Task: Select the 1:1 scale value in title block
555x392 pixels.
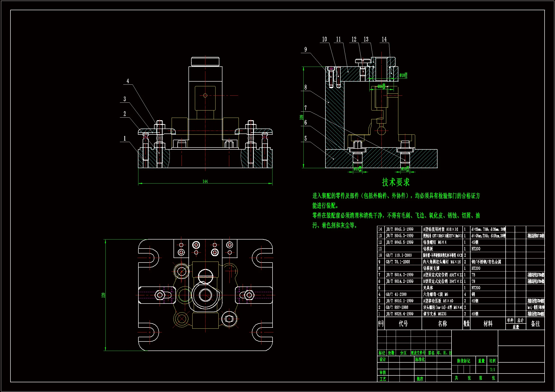Action: point(492,369)
